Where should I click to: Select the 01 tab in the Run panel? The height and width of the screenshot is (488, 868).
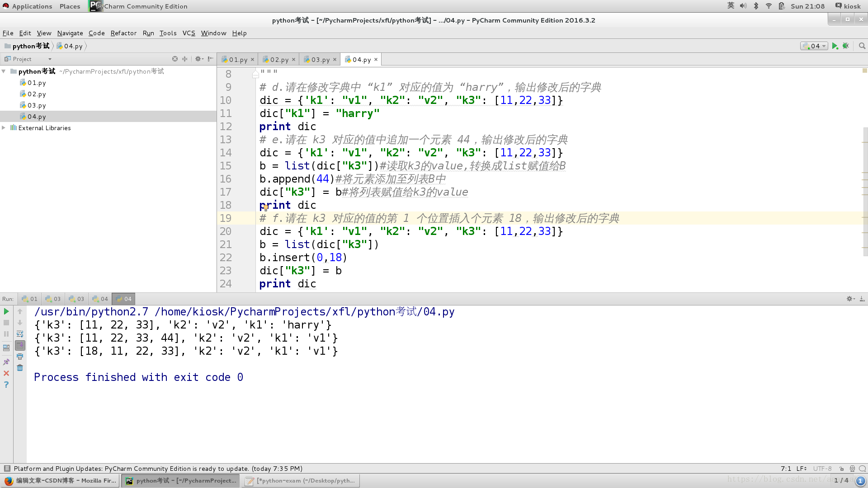(30, 299)
